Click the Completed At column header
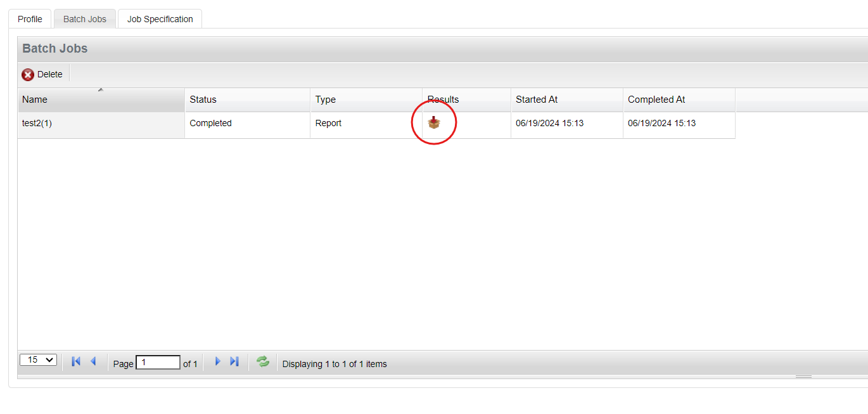This screenshot has height=414, width=868. [656, 100]
